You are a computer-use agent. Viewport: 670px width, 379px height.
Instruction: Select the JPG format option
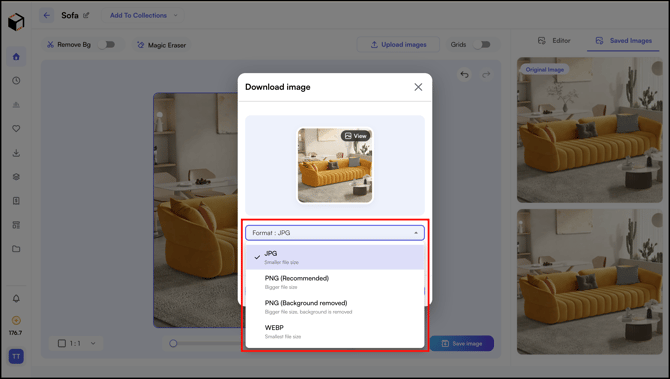(335, 257)
